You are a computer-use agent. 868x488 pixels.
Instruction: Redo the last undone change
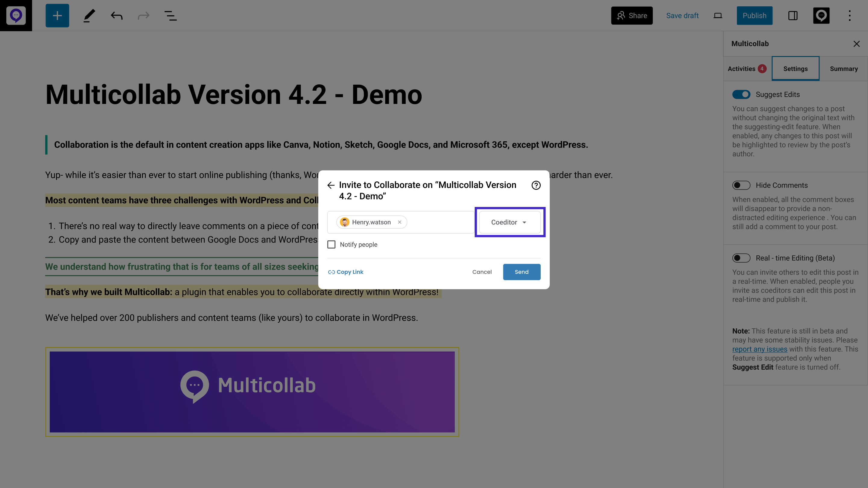(143, 15)
